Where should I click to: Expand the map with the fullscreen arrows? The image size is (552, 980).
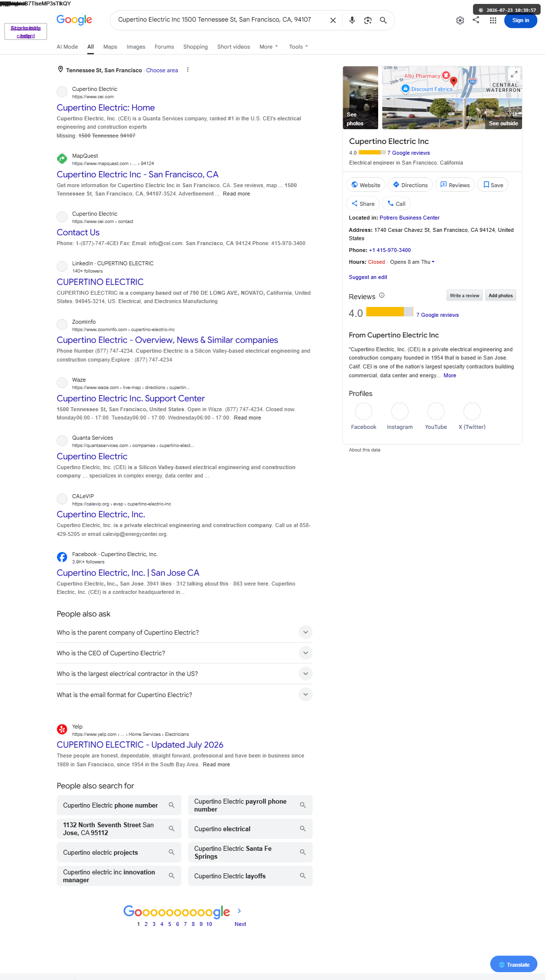pyautogui.click(x=514, y=74)
